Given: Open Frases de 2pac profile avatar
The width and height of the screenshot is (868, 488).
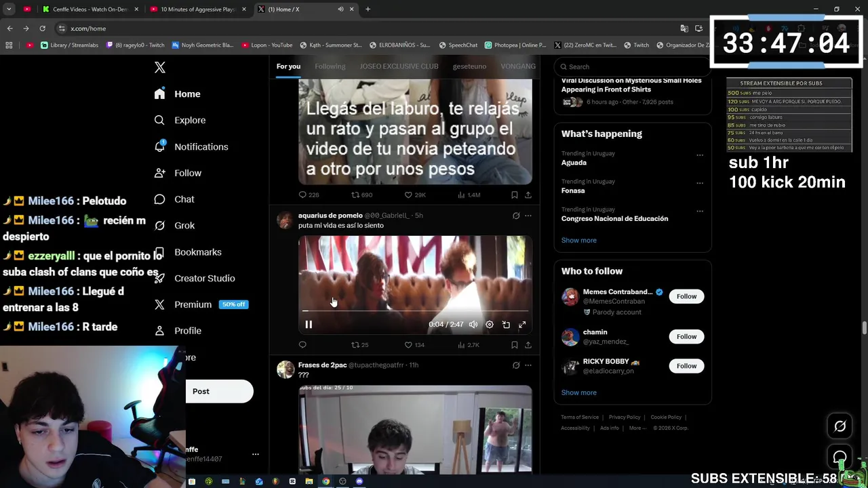Looking at the screenshot, I should point(285,369).
